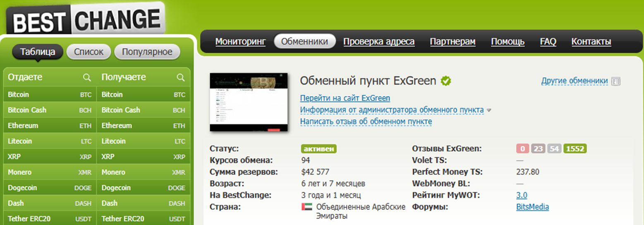The width and height of the screenshot is (644, 225).
Task: Select Bitcoin in the Отдаете column
Action: [x=50, y=94]
